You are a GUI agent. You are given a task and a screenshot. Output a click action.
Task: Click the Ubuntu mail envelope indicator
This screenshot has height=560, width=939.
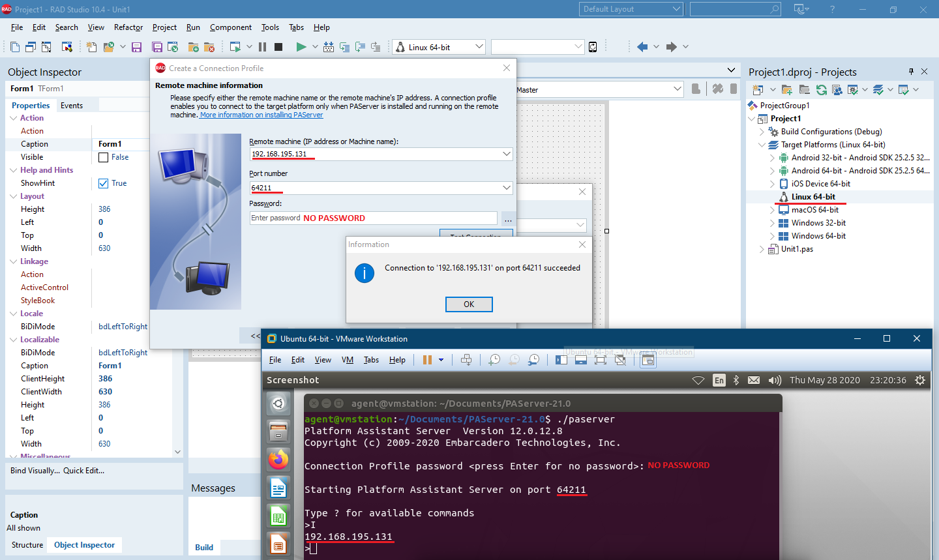coord(754,380)
